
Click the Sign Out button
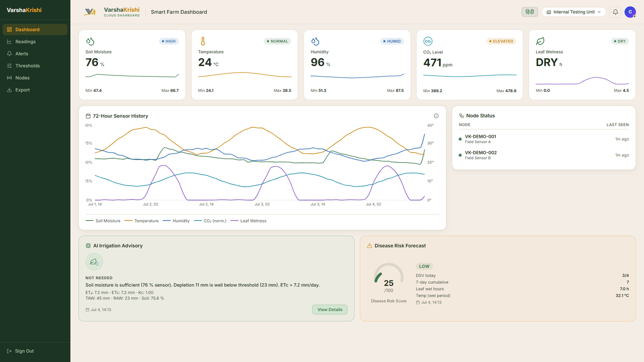(x=35, y=351)
